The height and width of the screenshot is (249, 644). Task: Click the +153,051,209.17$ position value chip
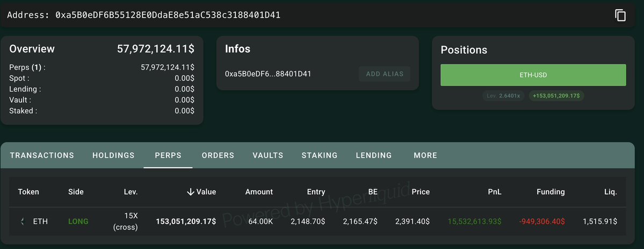[x=557, y=96]
